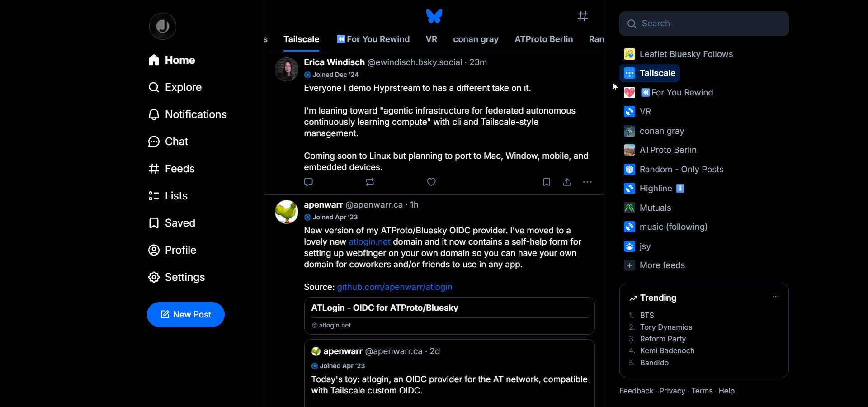Click the Bluesky butterfly logo
The height and width of the screenshot is (407, 868).
[434, 16]
